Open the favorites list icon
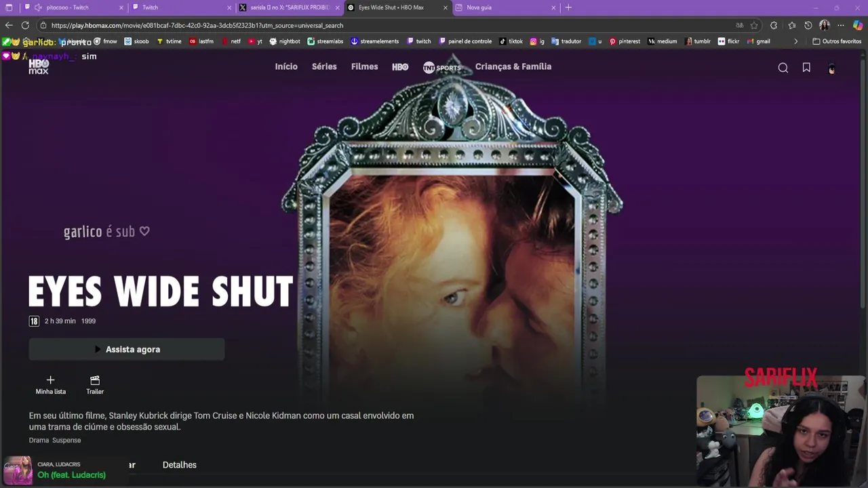Viewport: 868px width, 488px height. (791, 25)
